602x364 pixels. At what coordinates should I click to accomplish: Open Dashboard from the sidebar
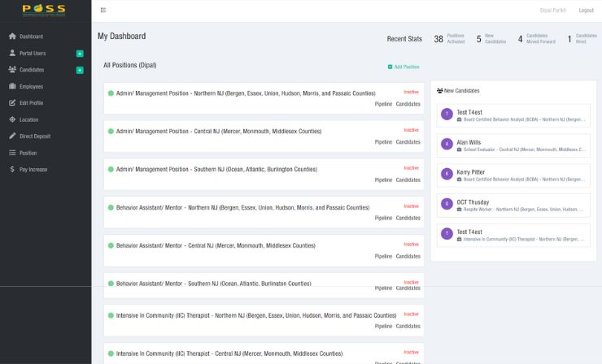[31, 37]
